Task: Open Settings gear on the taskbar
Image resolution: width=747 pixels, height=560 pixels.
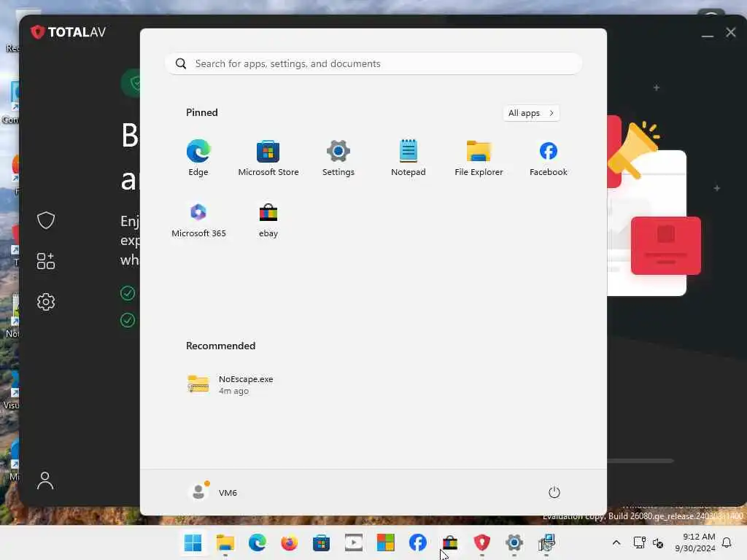Action: [x=514, y=542]
